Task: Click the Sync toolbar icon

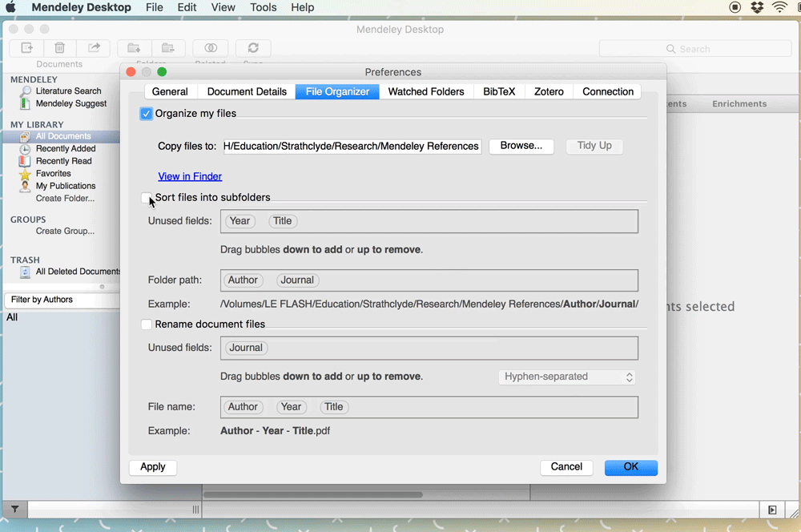Action: click(x=253, y=48)
